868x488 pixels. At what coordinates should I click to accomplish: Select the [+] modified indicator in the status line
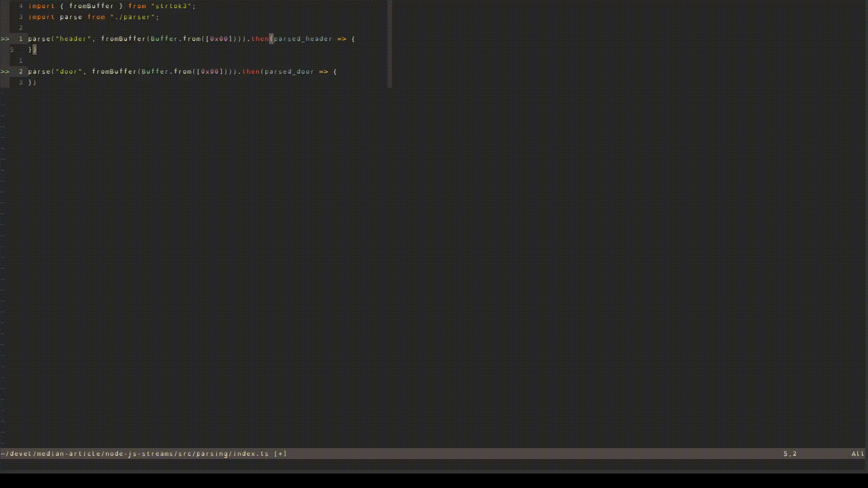tap(280, 453)
